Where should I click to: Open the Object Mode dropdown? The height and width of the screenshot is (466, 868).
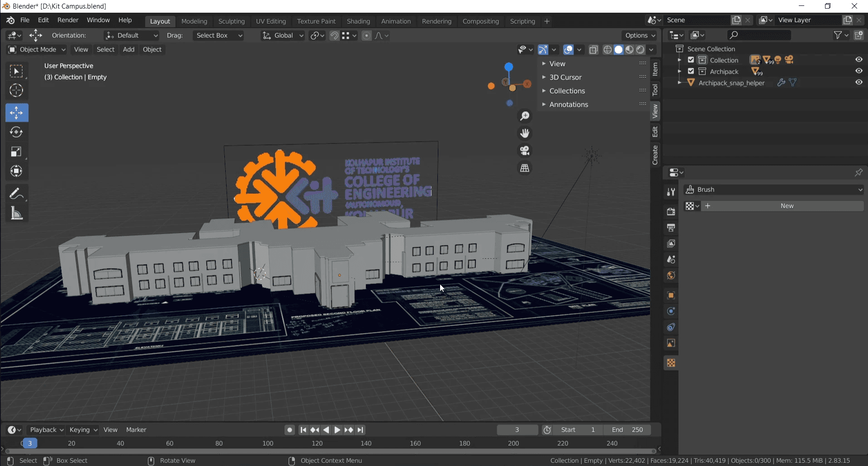37,49
